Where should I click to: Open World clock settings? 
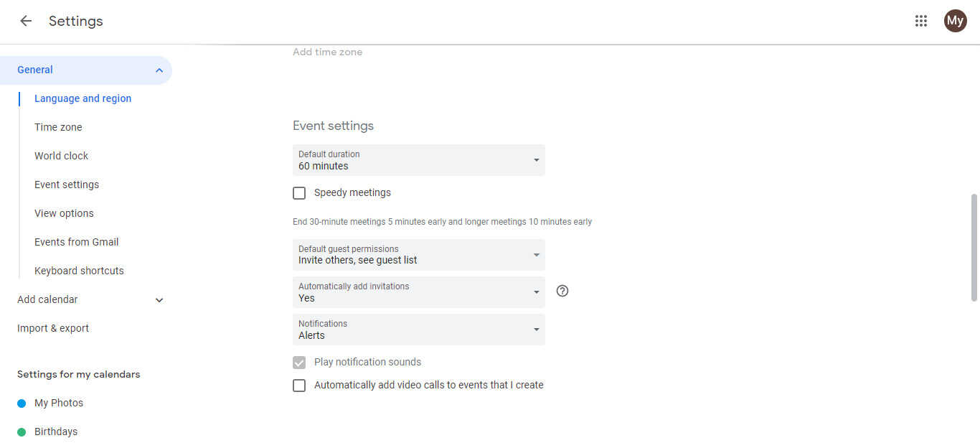[62, 156]
